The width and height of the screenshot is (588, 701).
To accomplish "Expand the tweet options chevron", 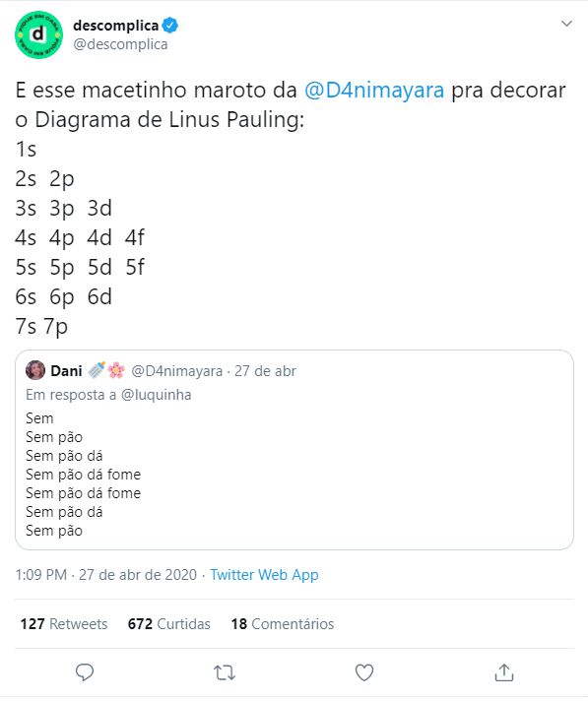I will (566, 24).
